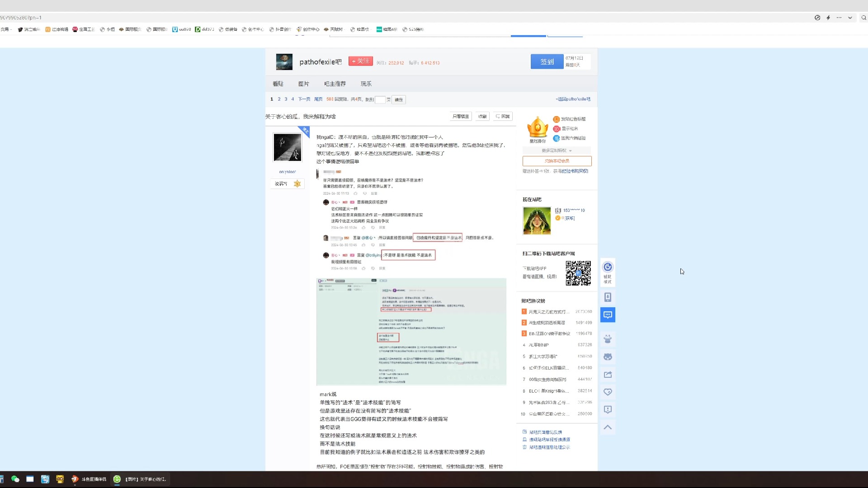Click the 下一页 next page link
Viewport: 868px width, 488px height.
click(x=304, y=99)
